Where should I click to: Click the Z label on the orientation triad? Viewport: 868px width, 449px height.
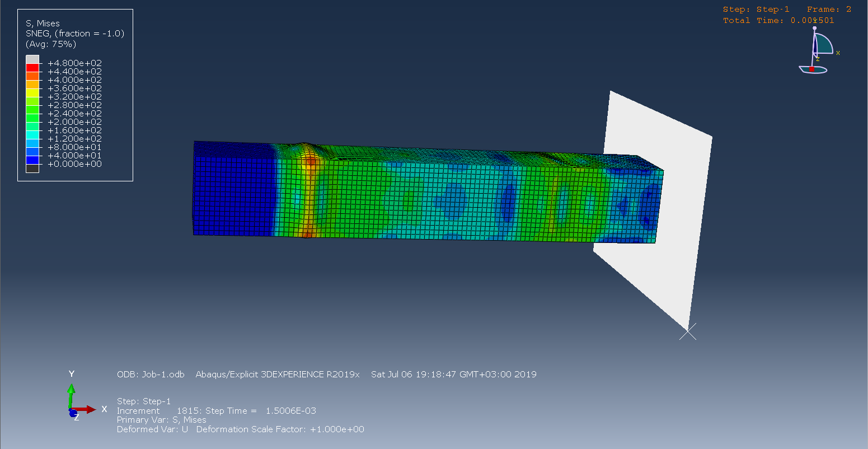click(77, 418)
